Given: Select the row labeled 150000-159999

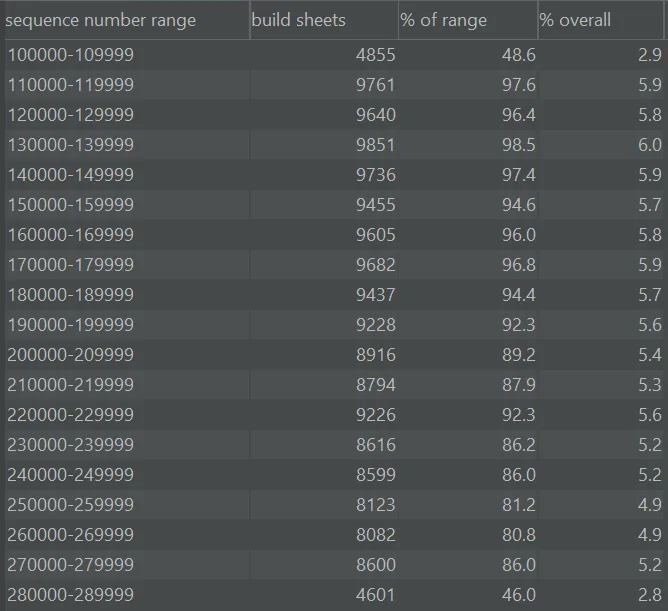Looking at the screenshot, I should pos(334,205).
